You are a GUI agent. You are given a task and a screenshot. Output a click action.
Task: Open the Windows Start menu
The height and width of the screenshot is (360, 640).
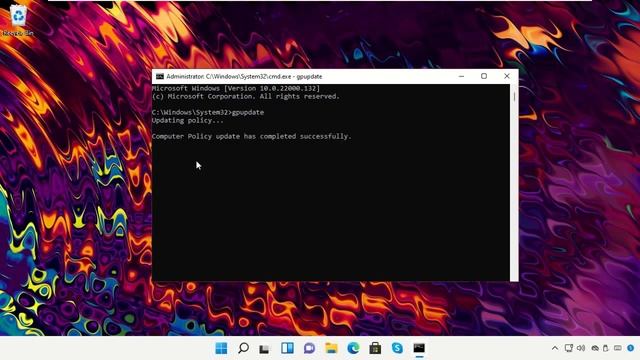click(221, 348)
